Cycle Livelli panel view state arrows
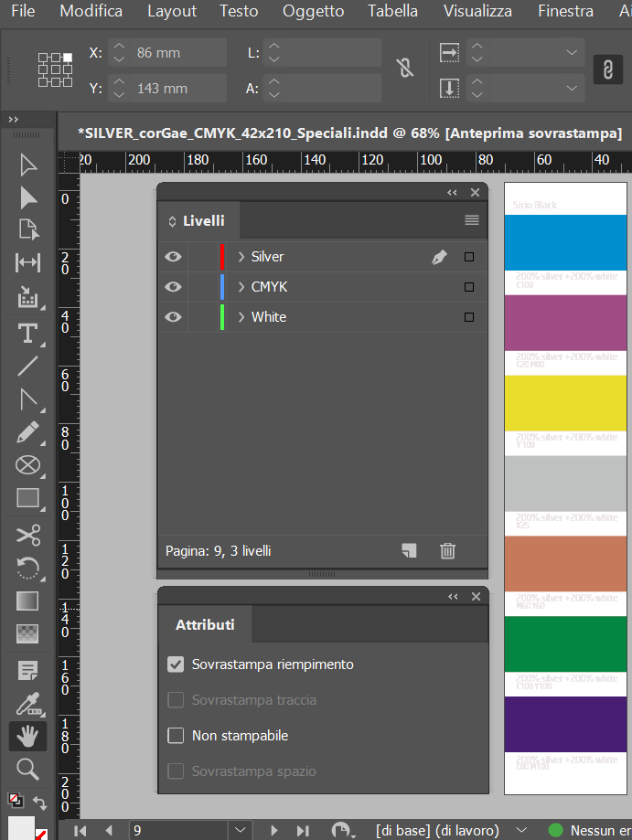Screen dimensions: 632x840 coord(172,221)
